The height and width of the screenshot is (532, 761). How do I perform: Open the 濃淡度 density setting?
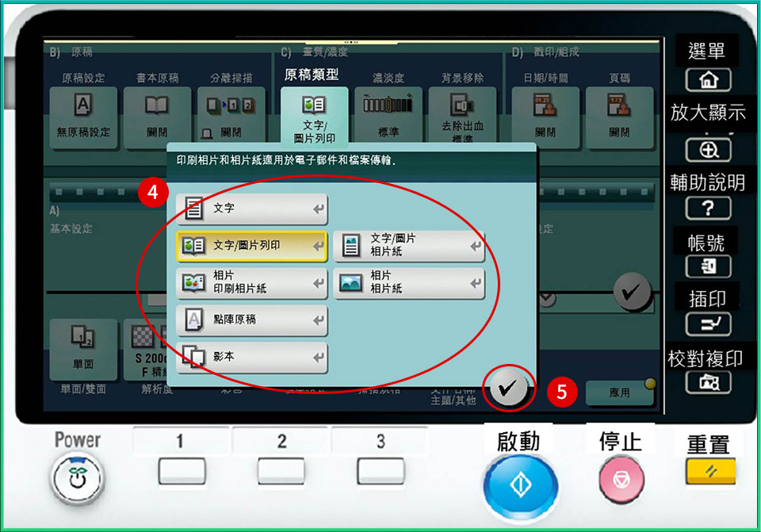(x=388, y=117)
